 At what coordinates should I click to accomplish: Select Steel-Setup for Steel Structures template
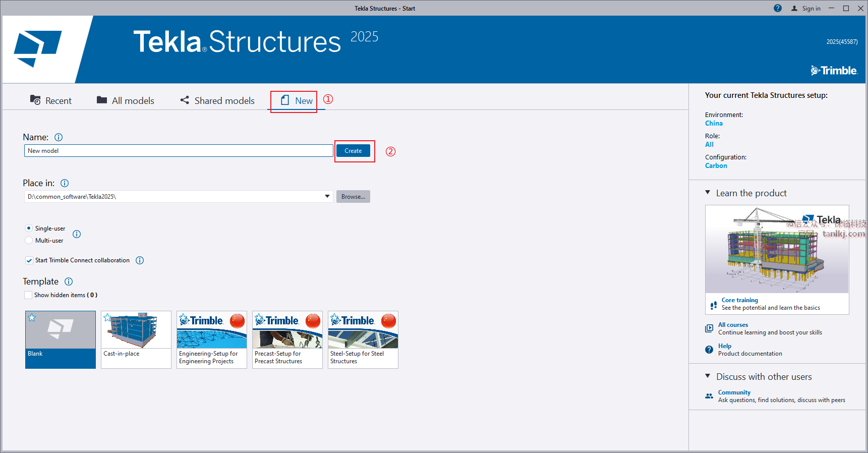click(363, 339)
